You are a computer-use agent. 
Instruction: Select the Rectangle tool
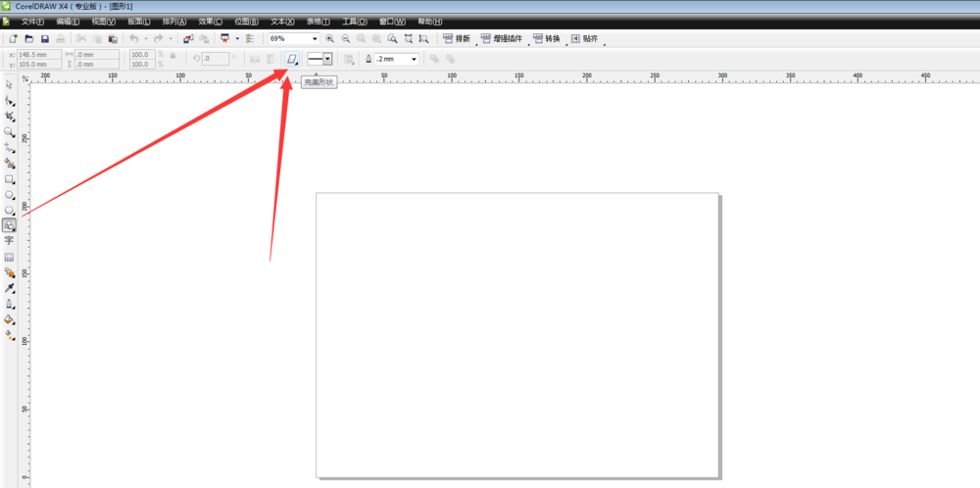(10, 179)
